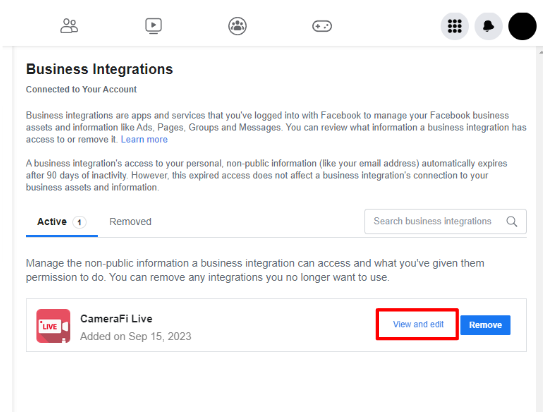Open the notifications bell

tap(488, 26)
